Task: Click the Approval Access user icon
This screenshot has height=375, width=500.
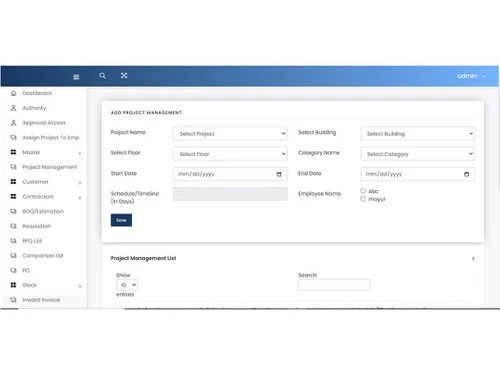Action: click(x=13, y=123)
